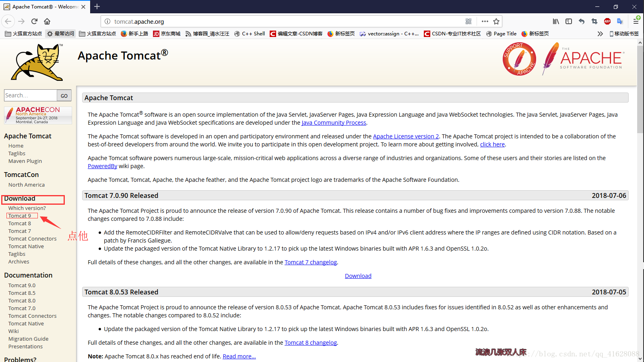Click the undo arrow toolbar icon
The image size is (644, 362).
click(x=582, y=21)
